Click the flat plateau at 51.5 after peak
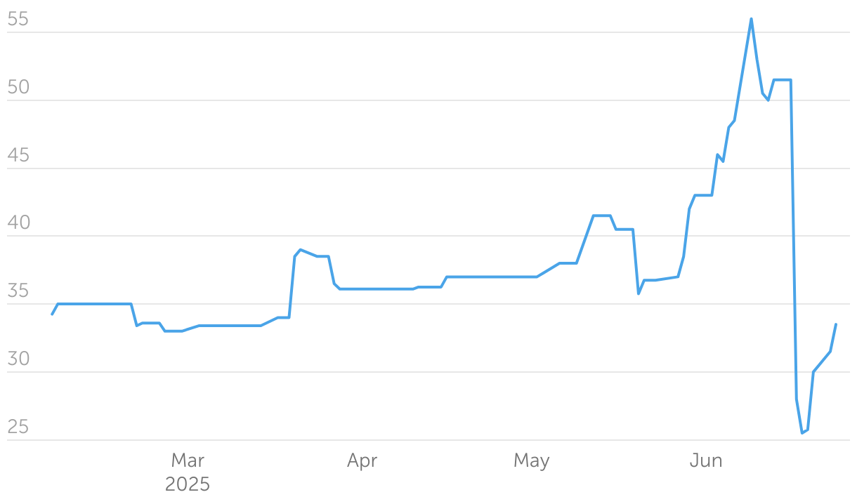This screenshot has width=857, height=504. 783,80
